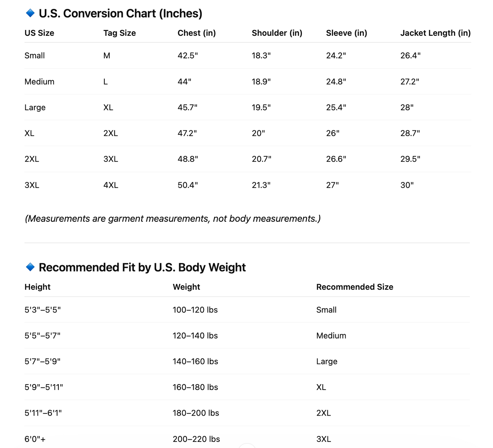Image resolution: width=493 pixels, height=448 pixels.
Task: Click the blue diamond beside Recommended Fit heading
Action: (x=30, y=267)
